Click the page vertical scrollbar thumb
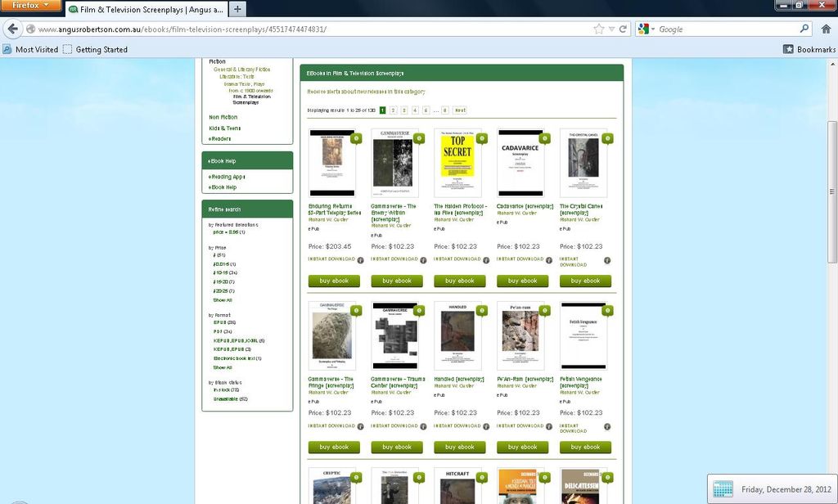 point(832,192)
